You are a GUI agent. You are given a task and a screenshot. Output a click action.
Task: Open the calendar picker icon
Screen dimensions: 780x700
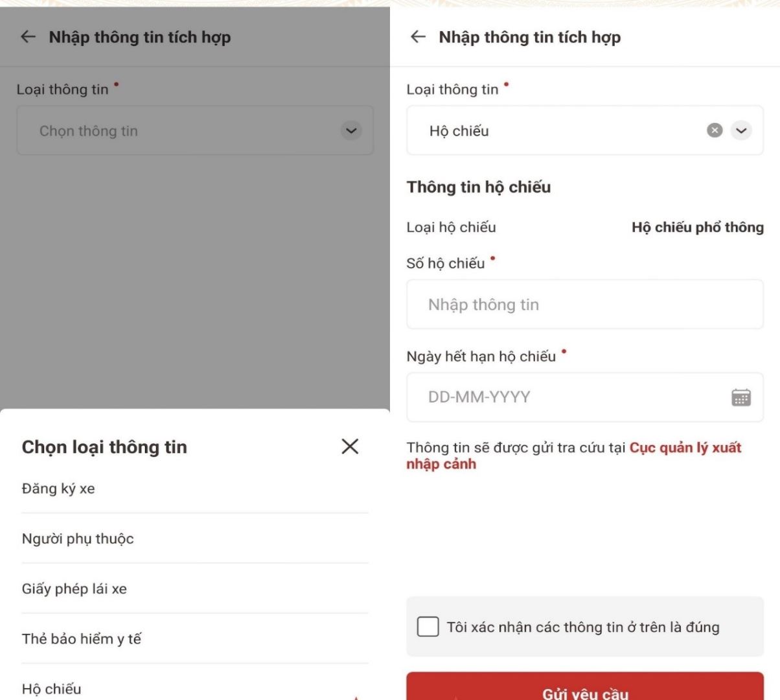[x=740, y=397]
